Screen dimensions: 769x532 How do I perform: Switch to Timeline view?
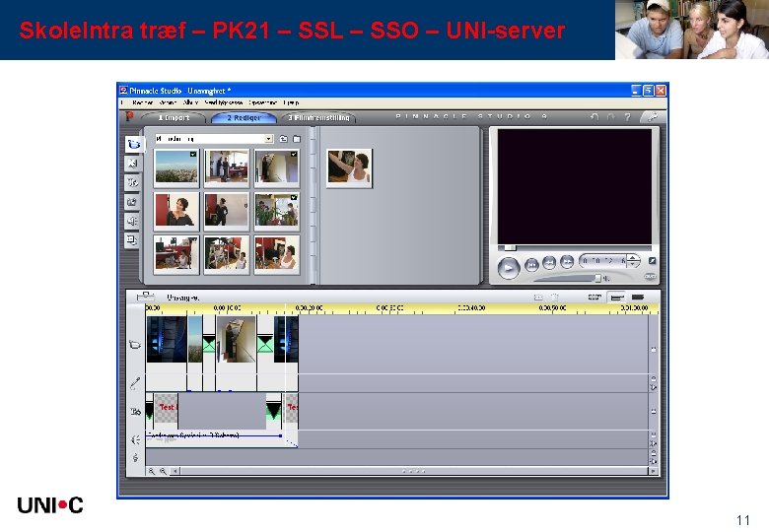616,297
